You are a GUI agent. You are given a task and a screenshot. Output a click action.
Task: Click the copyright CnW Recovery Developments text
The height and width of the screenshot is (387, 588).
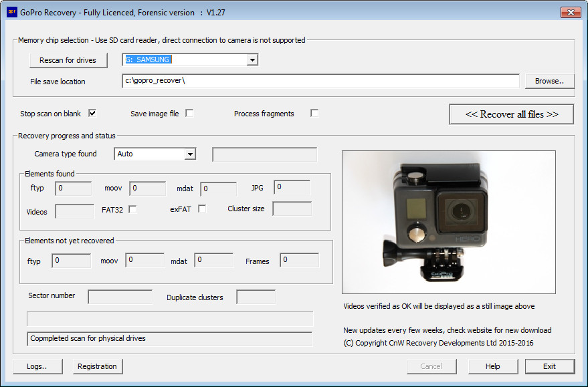pyautogui.click(x=438, y=343)
